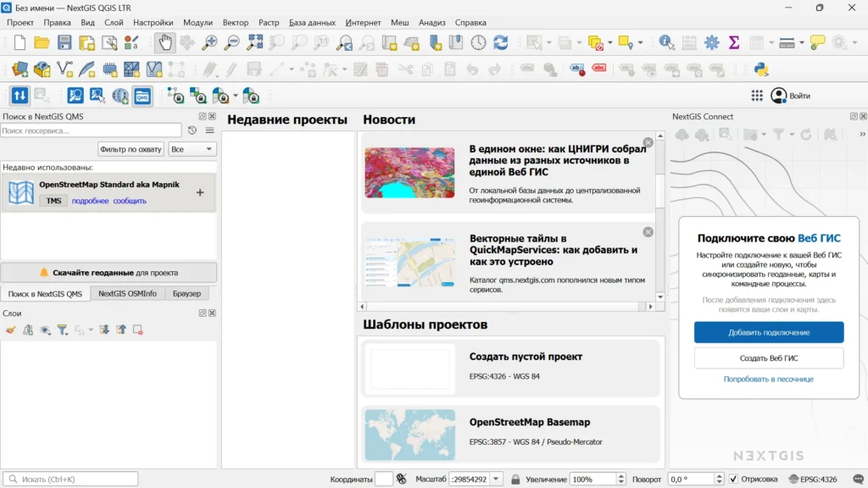
Task: Open the Identify Features tool
Action: [x=666, y=42]
